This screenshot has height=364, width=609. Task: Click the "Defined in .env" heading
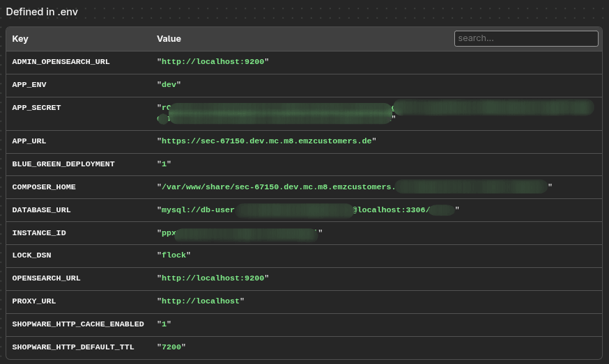pyautogui.click(x=42, y=12)
